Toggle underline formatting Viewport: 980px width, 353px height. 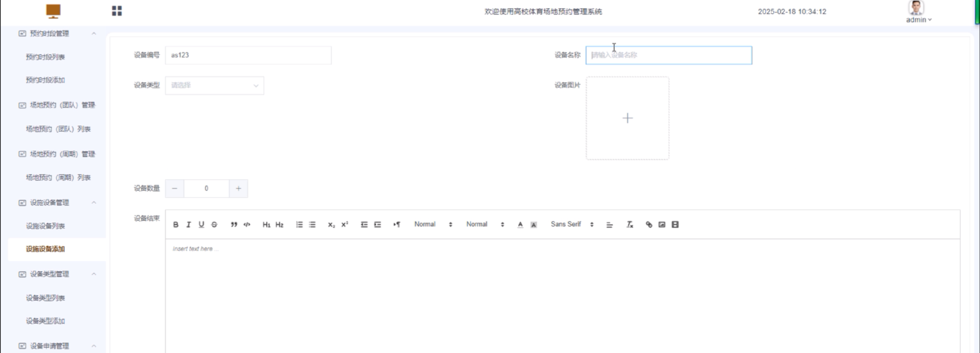201,224
